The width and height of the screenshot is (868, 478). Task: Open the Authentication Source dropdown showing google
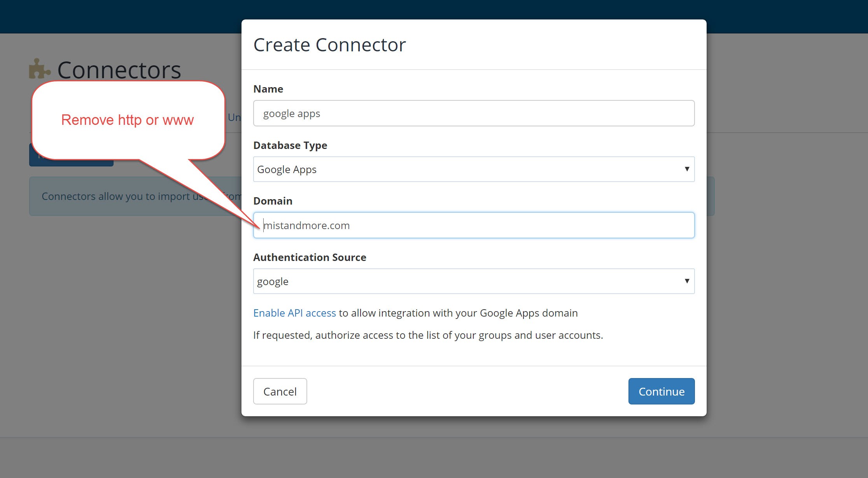474,281
